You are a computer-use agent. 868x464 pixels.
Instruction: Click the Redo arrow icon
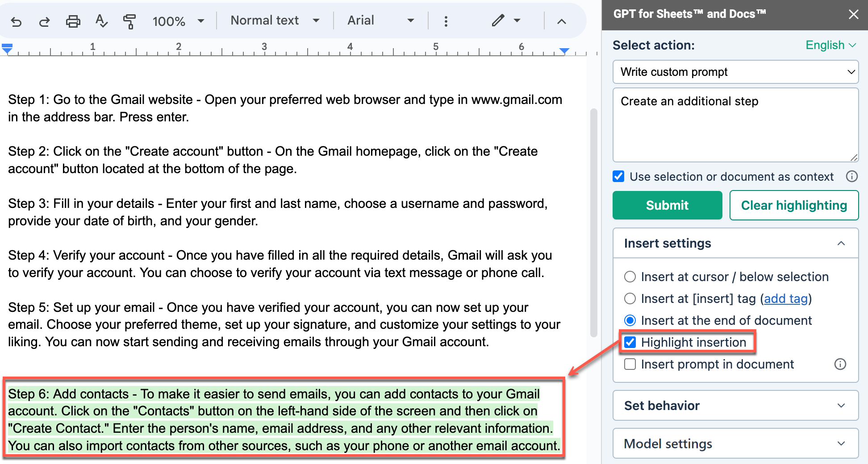pos(44,21)
